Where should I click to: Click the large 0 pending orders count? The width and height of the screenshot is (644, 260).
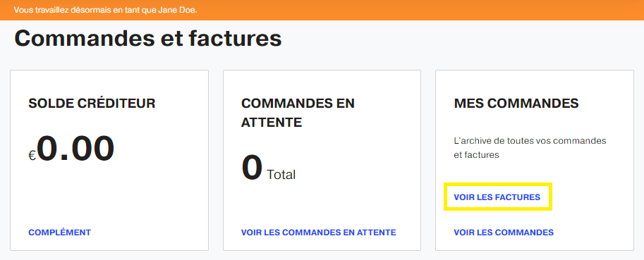point(252,168)
